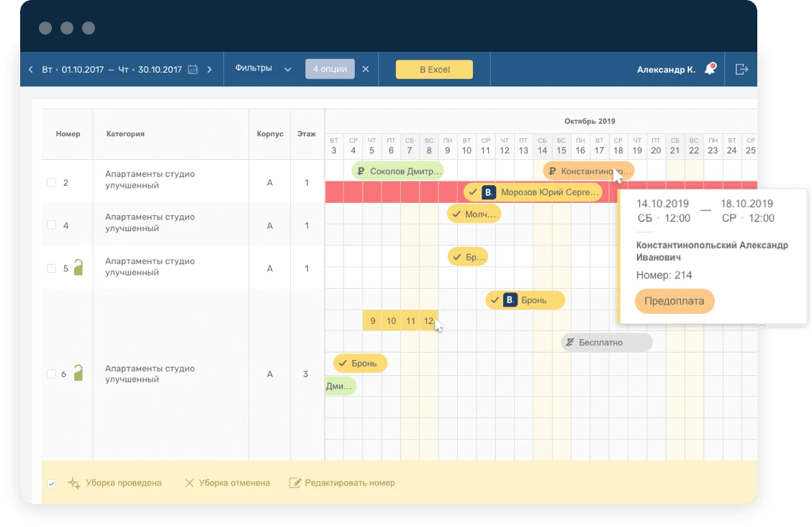Expand the Фильтры dropdown
Viewport: 812px width, 527px height.
tap(263, 68)
